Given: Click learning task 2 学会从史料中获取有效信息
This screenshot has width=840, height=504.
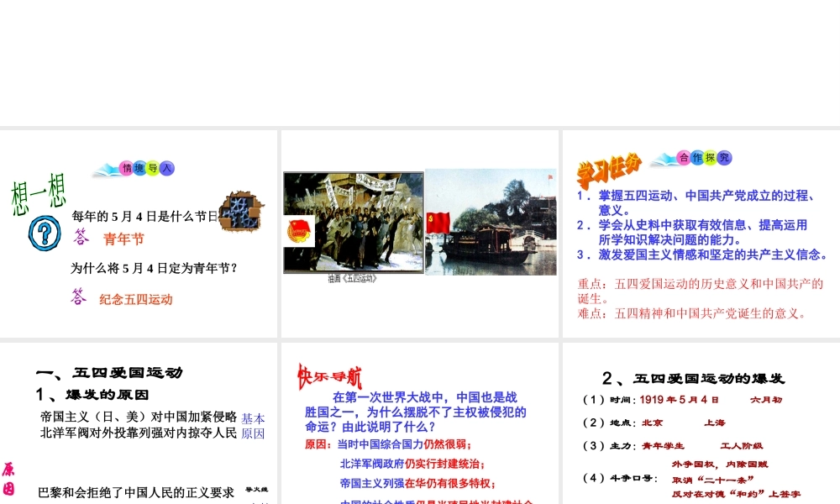Looking at the screenshot, I should tap(692, 233).
